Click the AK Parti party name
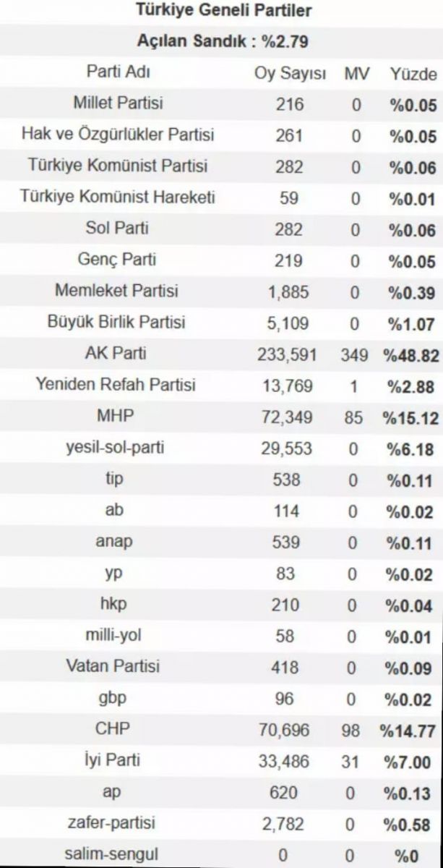The width and height of the screenshot is (443, 868). click(118, 354)
